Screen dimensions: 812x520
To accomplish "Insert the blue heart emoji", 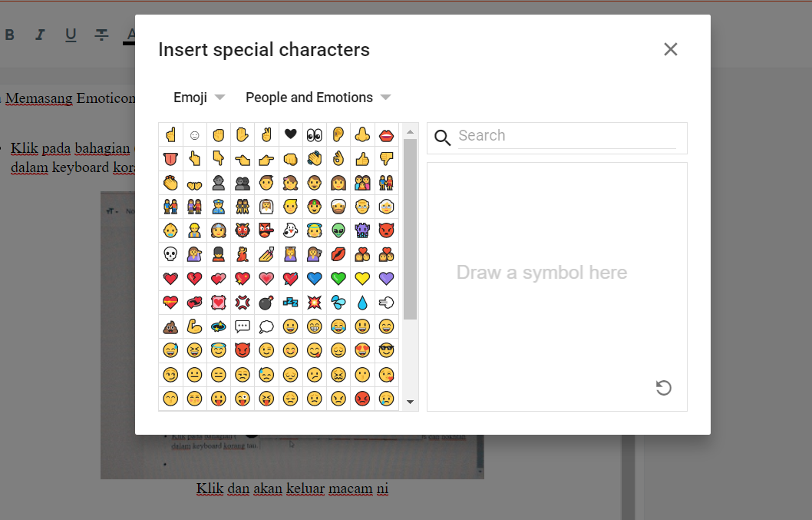I will (314, 278).
